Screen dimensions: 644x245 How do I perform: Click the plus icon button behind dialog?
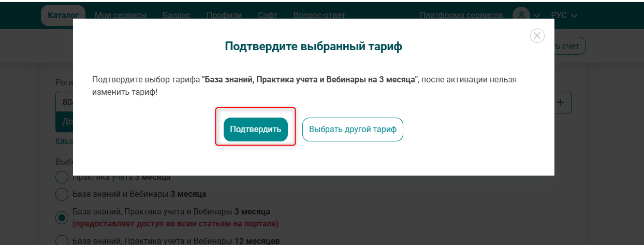point(561,103)
